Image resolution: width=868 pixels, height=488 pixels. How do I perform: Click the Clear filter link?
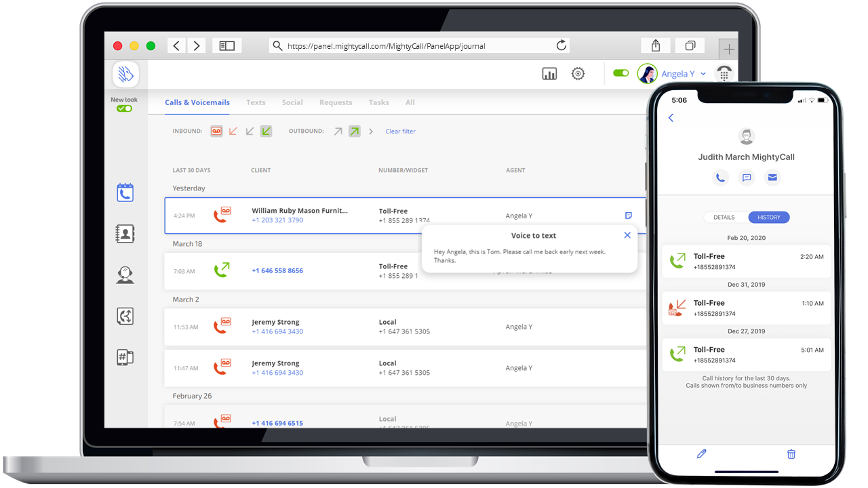pos(400,131)
